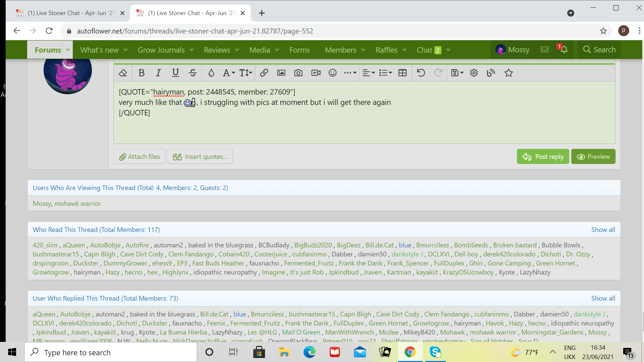This screenshot has height=362, width=644.
Task: Open File Explorer from the taskbar
Action: point(284,352)
